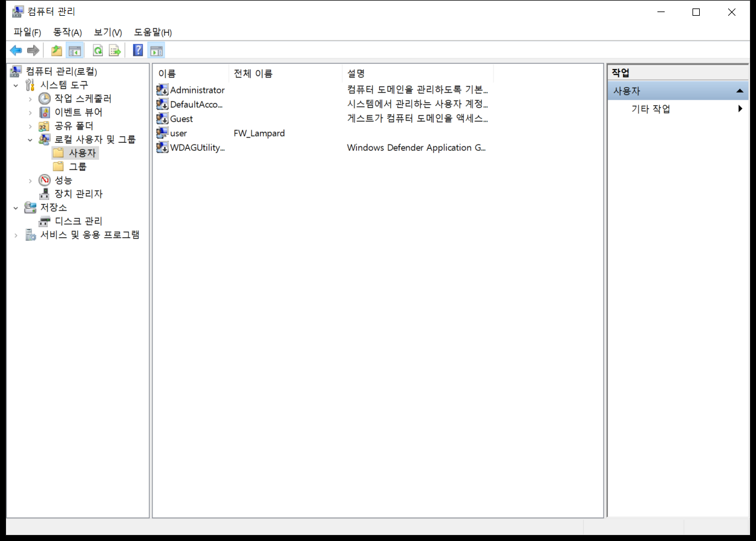756x541 pixels.
Task: Click the Forward arrow in toolbar
Action: 33,51
